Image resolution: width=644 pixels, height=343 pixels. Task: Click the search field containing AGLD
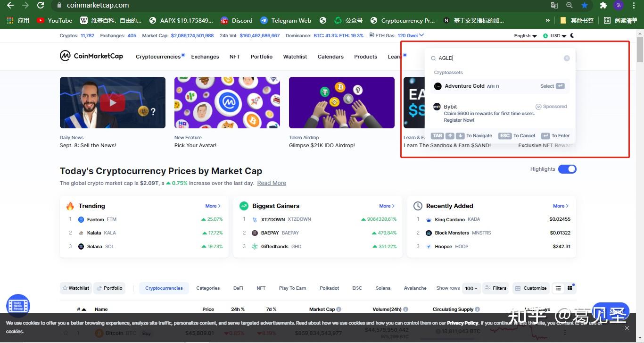499,58
